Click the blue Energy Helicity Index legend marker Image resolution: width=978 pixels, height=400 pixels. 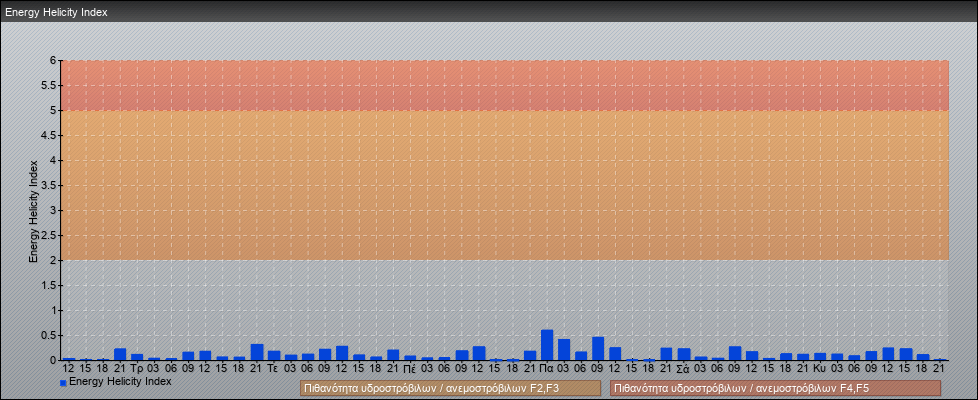(63, 383)
